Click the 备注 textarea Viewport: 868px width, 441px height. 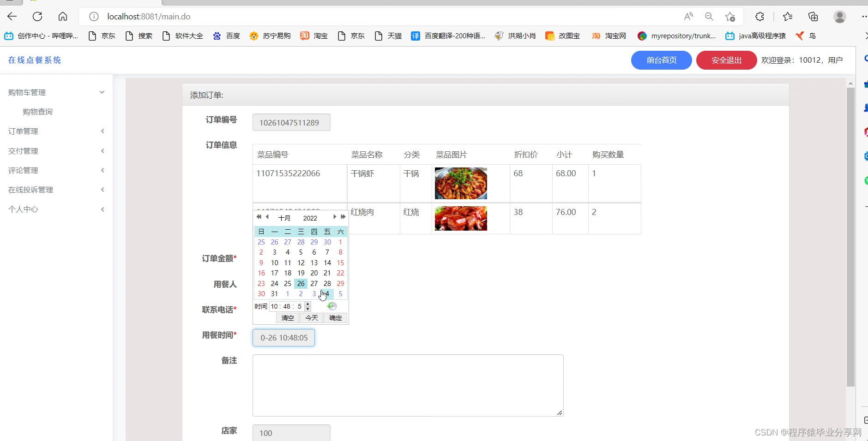point(408,385)
